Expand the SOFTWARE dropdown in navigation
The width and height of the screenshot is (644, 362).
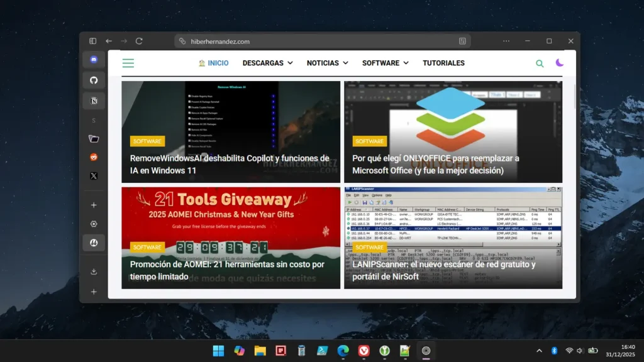click(x=385, y=63)
